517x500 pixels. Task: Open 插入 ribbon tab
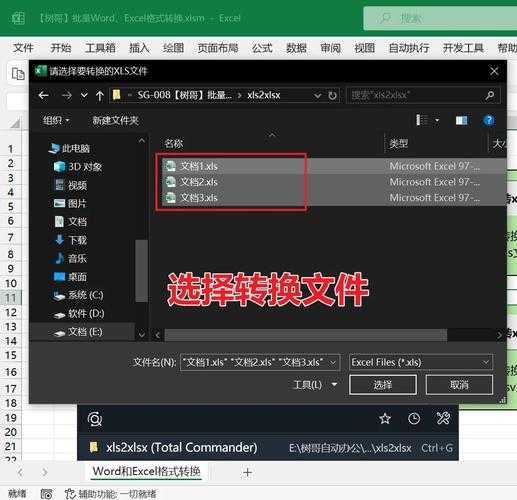pos(139,48)
